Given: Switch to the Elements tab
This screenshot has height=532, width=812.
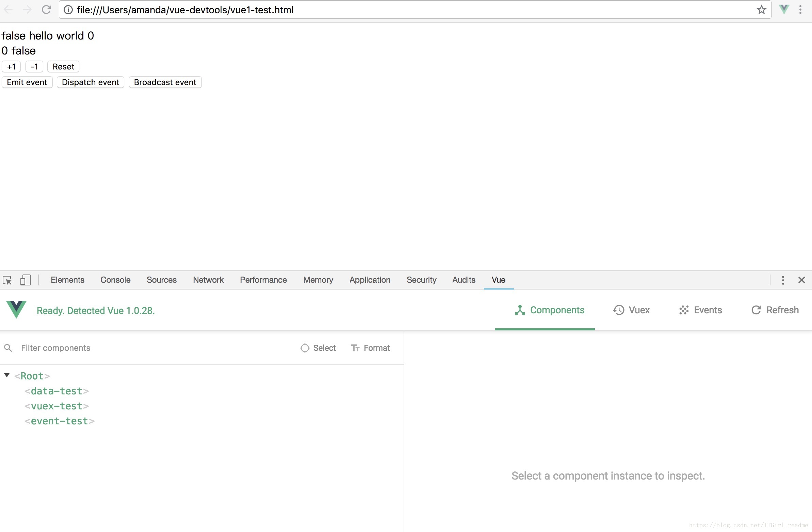Looking at the screenshot, I should (67, 280).
